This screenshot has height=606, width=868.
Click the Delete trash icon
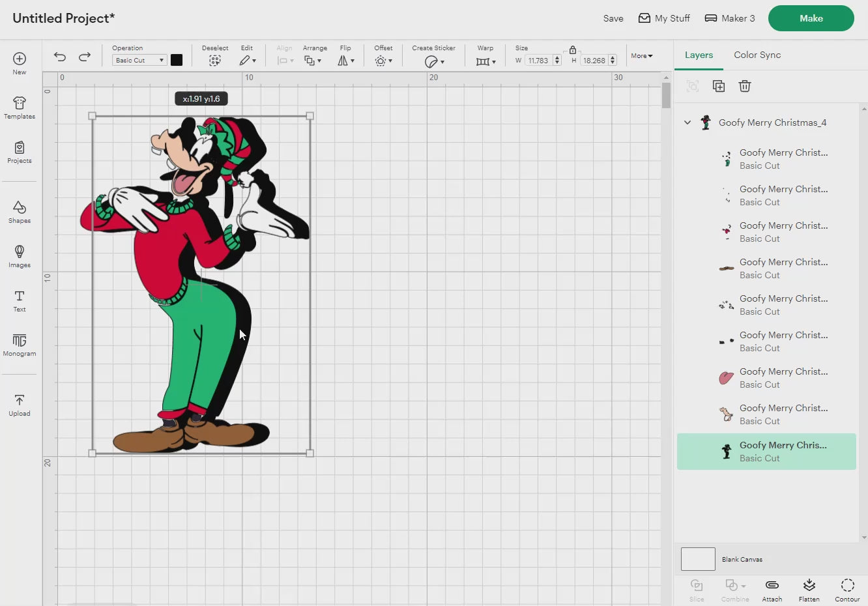[x=745, y=86]
